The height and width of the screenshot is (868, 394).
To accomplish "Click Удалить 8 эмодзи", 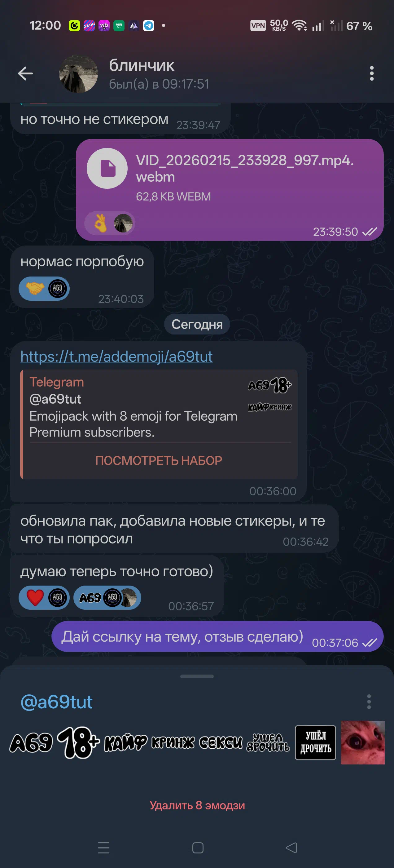I will pyautogui.click(x=197, y=805).
